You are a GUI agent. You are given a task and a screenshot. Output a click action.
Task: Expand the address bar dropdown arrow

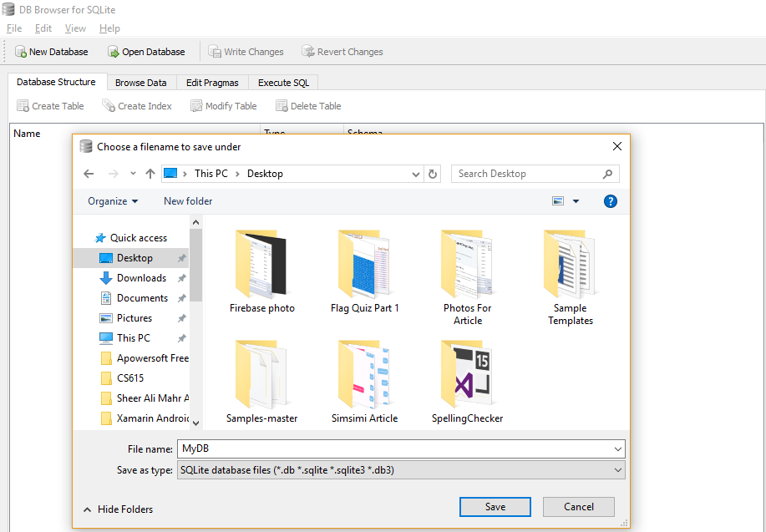point(415,174)
